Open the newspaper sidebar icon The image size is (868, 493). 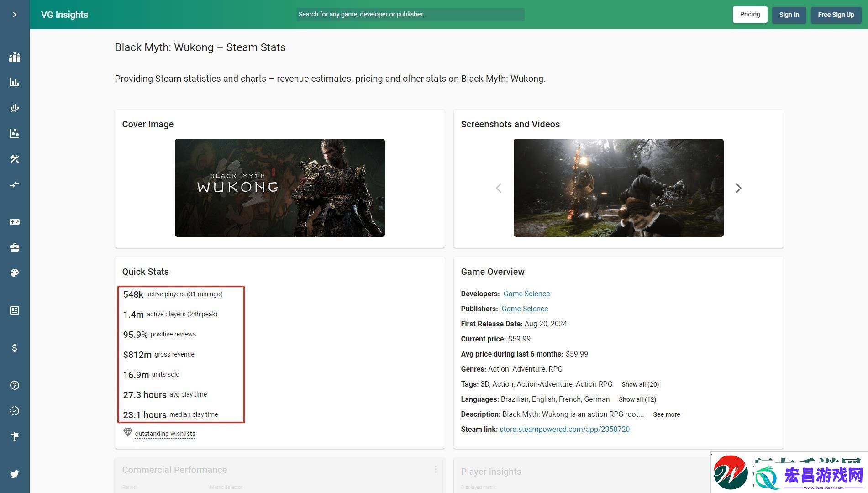coord(15,310)
